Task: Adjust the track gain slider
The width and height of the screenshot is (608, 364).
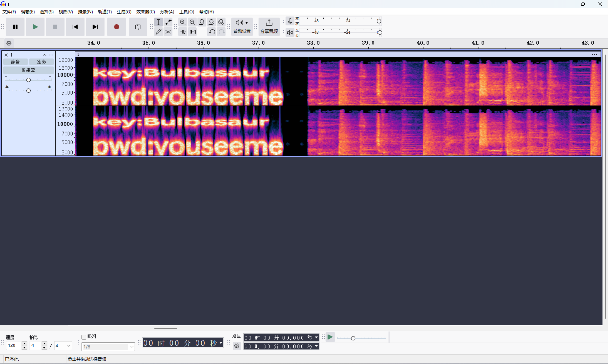Action: (29, 80)
